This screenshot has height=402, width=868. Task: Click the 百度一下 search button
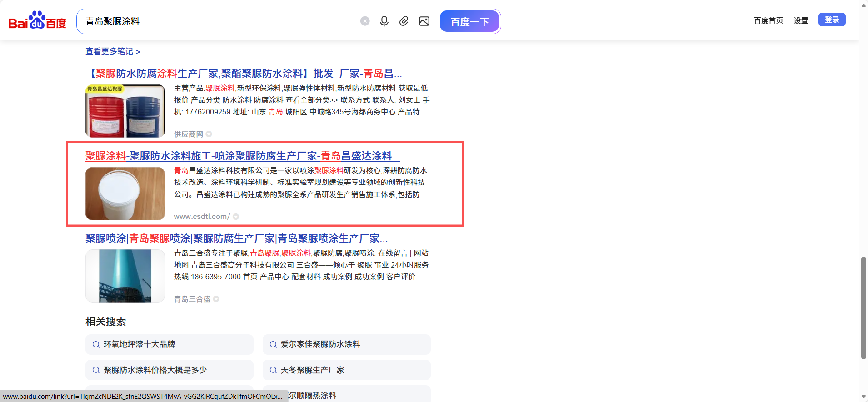point(469,21)
